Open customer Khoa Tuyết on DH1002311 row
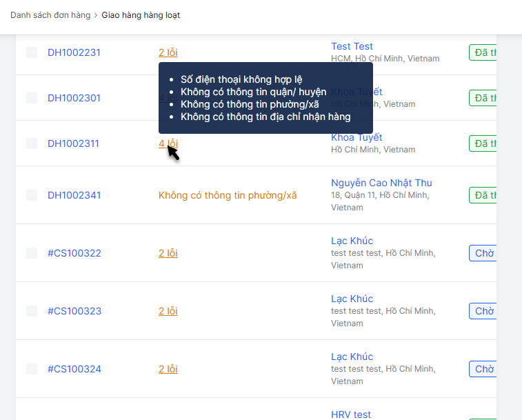522x420 pixels. coord(357,137)
